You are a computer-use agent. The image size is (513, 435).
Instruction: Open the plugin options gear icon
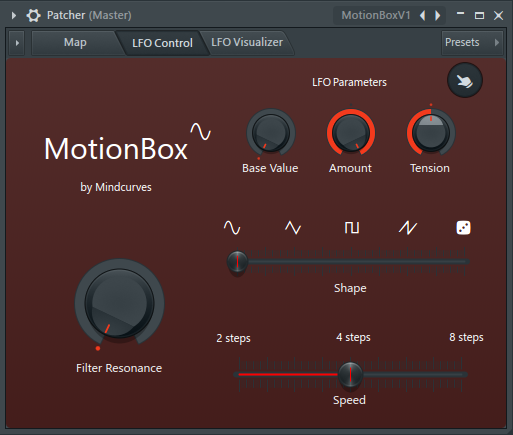(33, 15)
